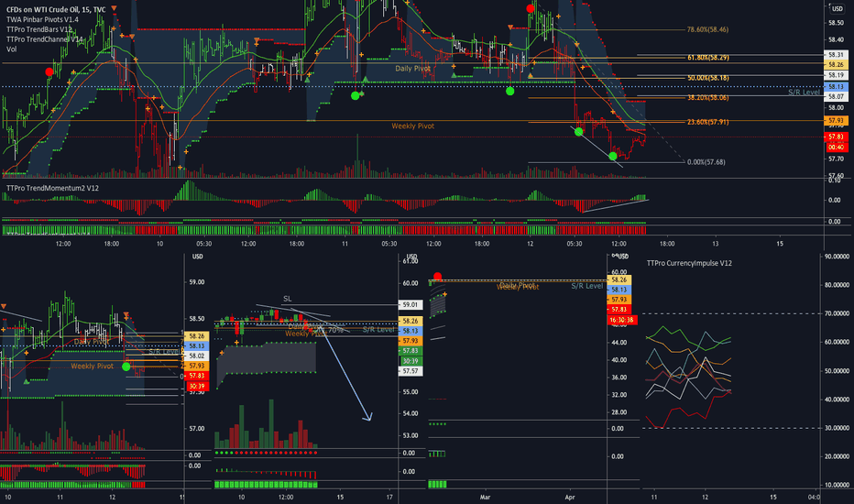Click the Vol indicator label

tap(11, 49)
